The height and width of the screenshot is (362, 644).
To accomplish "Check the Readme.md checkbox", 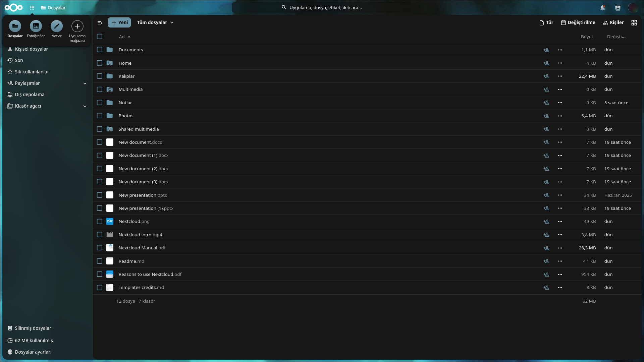I will [x=100, y=261].
